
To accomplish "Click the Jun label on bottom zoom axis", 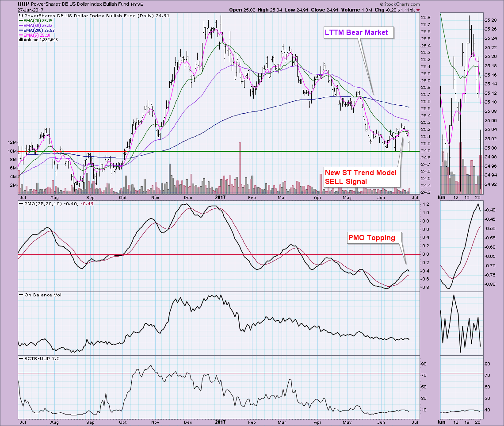I will tap(442, 422).
